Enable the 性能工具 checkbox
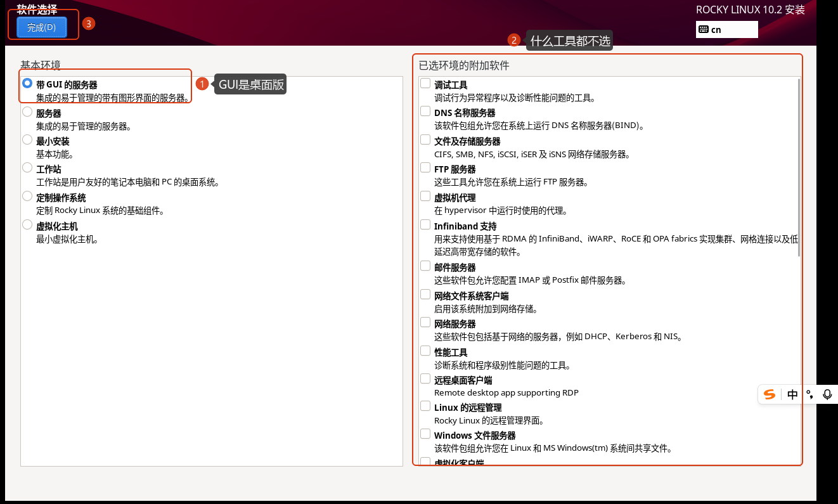The width and height of the screenshot is (838, 504). (425, 351)
